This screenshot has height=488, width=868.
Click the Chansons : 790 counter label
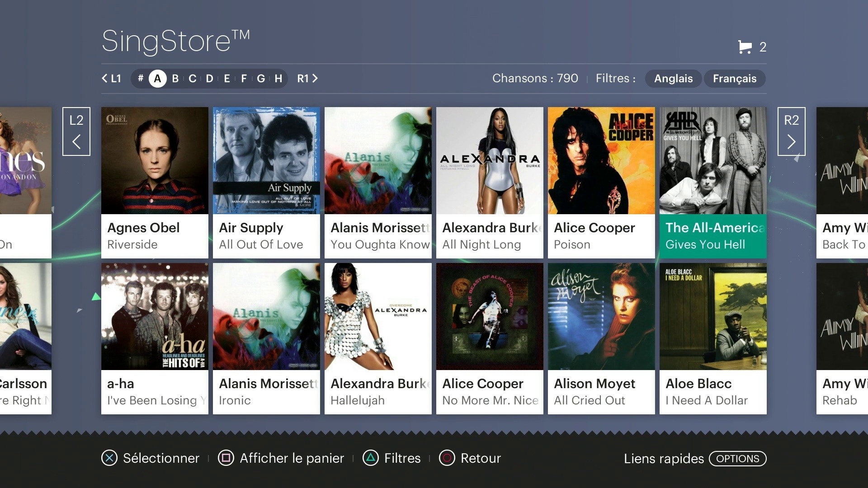tap(535, 78)
